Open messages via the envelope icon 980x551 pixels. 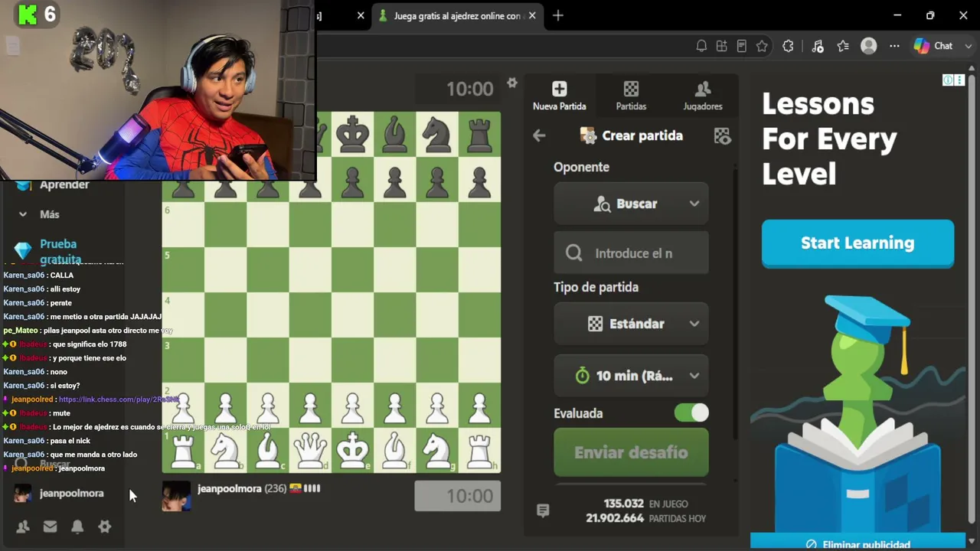50,527
